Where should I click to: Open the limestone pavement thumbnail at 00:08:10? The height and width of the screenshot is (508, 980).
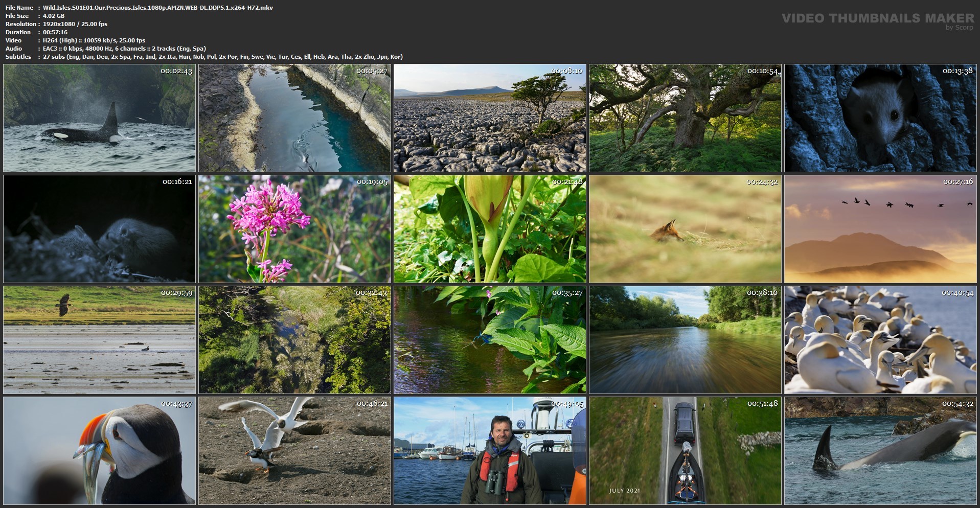(x=490, y=118)
